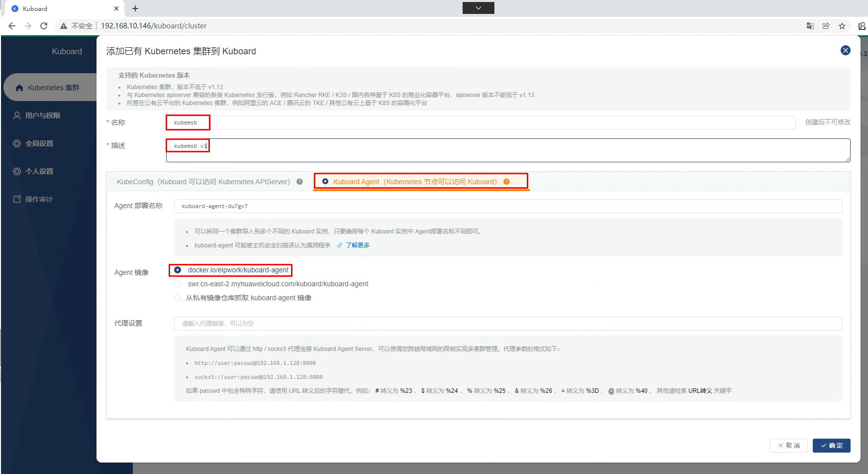Click the help icon beside Kuboard Agent

pyautogui.click(x=506, y=182)
